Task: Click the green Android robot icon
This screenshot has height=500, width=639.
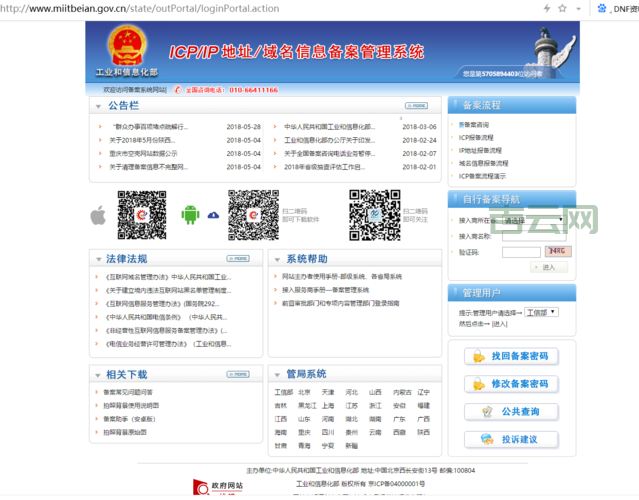Action: [x=190, y=215]
